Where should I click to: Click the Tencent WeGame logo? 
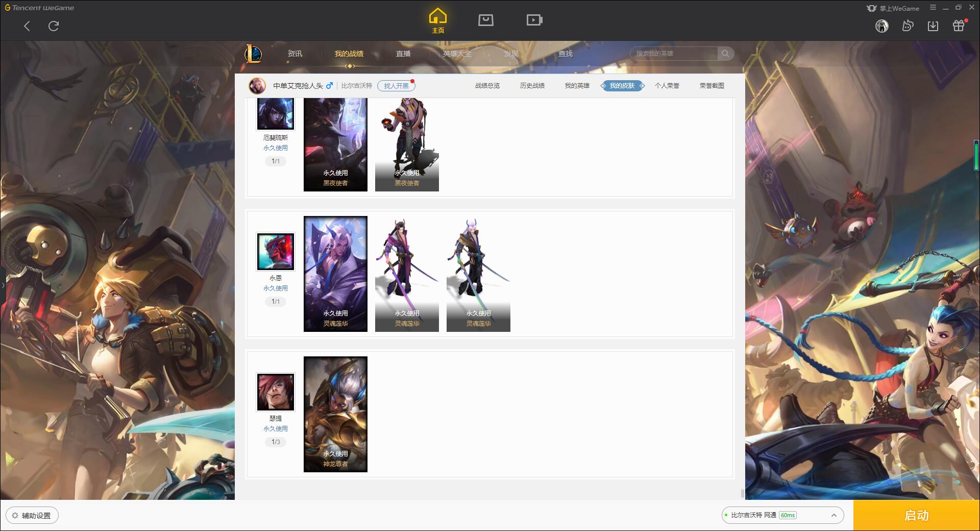[40, 8]
